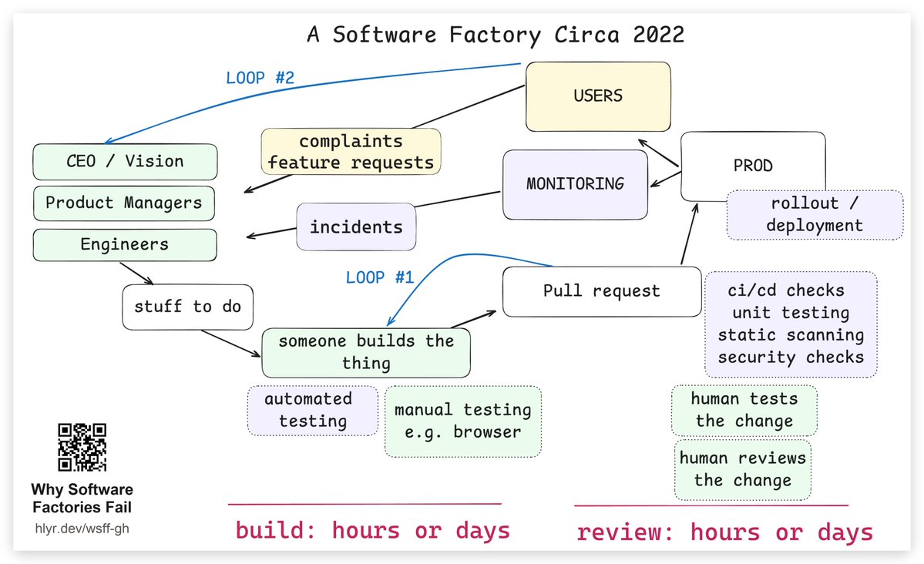Select manual testing e.g. browser note

(x=462, y=421)
